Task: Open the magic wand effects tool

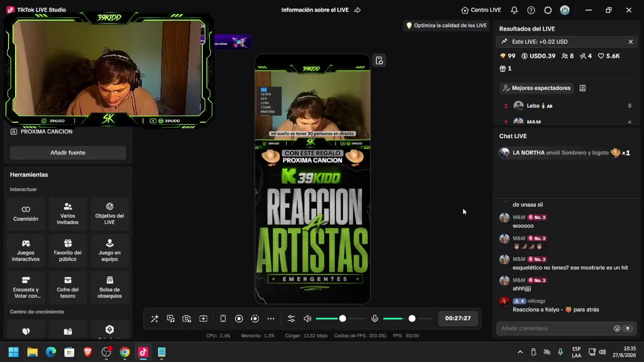Action: tap(154, 319)
